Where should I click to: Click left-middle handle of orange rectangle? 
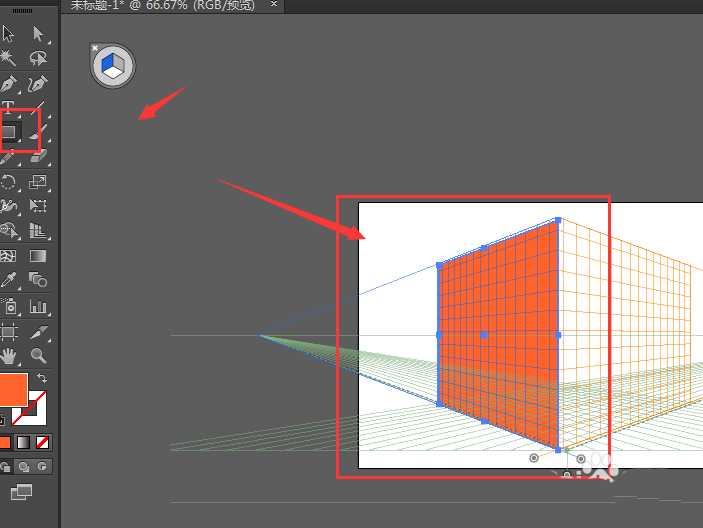click(439, 335)
